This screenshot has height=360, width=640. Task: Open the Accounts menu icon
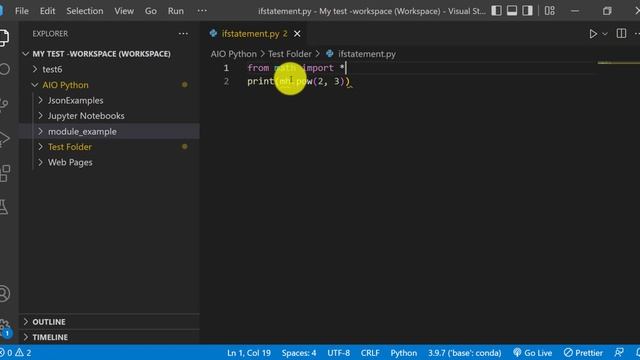click(x=4, y=293)
